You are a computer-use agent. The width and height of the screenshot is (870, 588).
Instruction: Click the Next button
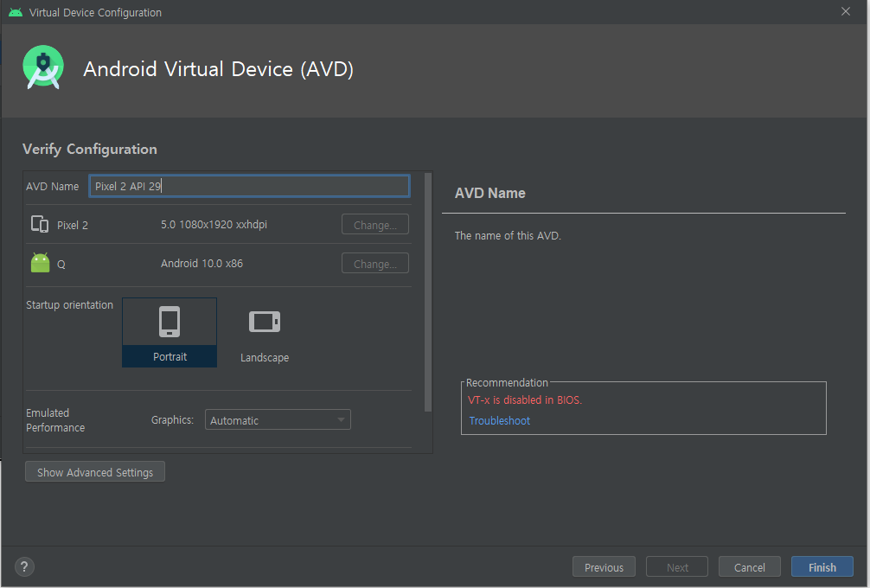677,567
